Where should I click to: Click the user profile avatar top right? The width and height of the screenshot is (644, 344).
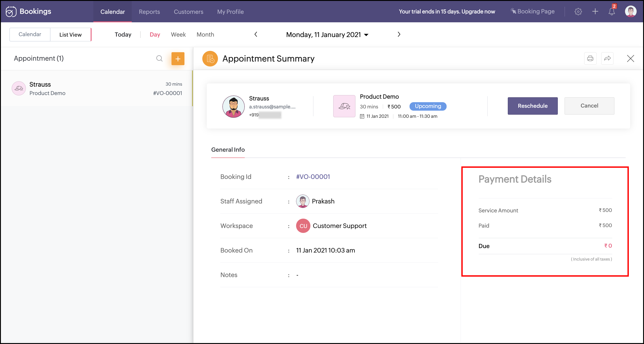click(630, 12)
